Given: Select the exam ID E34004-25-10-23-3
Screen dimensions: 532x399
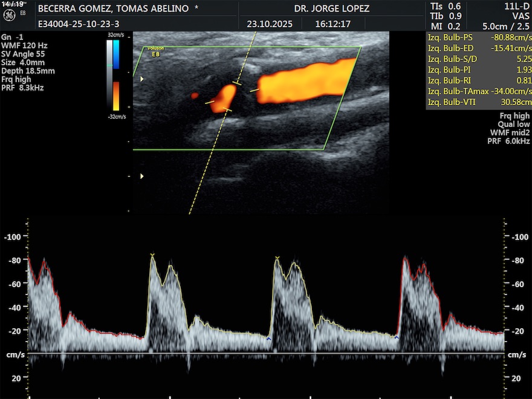Looking at the screenshot, I should (x=77, y=25).
